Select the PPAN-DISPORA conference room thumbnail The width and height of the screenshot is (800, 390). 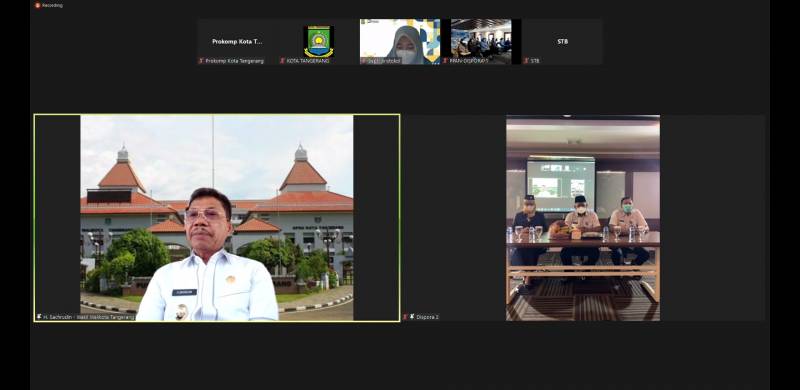[481, 42]
